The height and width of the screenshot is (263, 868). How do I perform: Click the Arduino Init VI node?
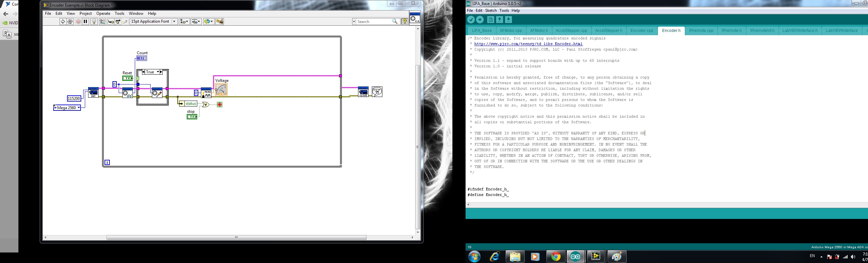pyautogui.click(x=93, y=93)
